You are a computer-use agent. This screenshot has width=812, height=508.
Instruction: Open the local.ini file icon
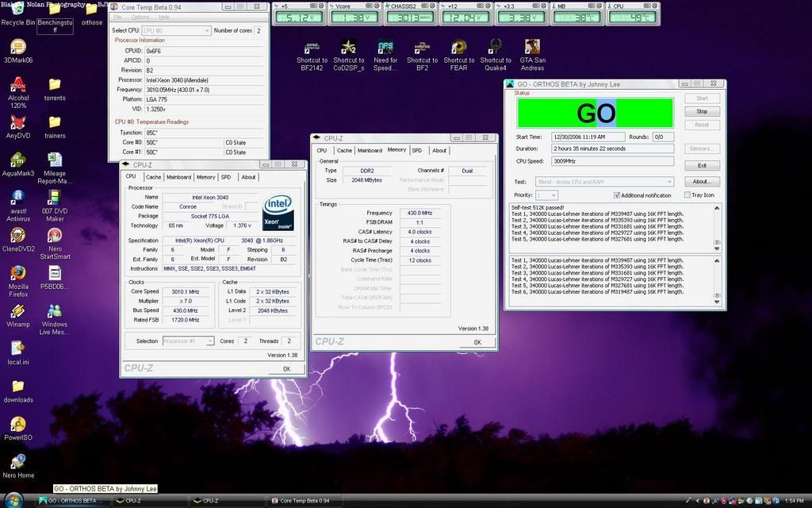(x=18, y=353)
